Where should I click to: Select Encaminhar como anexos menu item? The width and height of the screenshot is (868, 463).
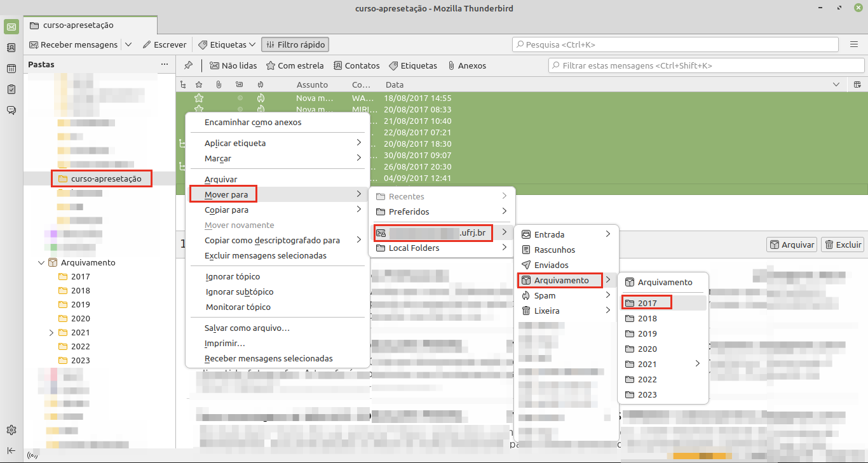pos(277,122)
